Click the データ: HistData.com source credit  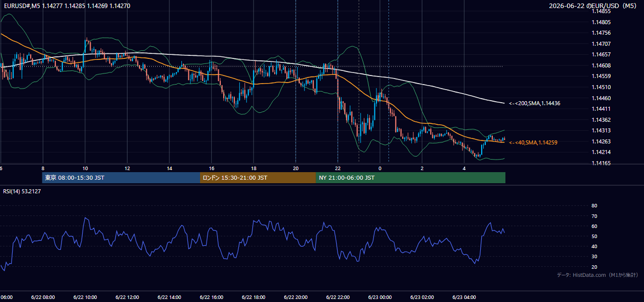pyautogui.click(x=598, y=275)
